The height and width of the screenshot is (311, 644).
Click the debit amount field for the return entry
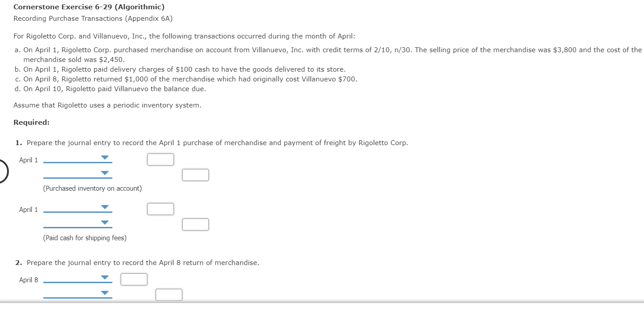point(134,279)
